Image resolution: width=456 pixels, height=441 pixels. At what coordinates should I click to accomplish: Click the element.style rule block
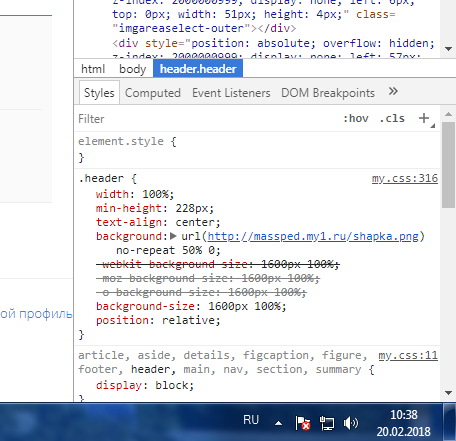(x=257, y=149)
